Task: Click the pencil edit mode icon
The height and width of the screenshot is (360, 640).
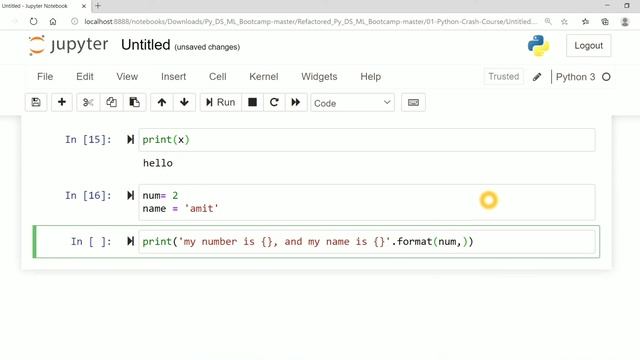Action: click(x=537, y=77)
